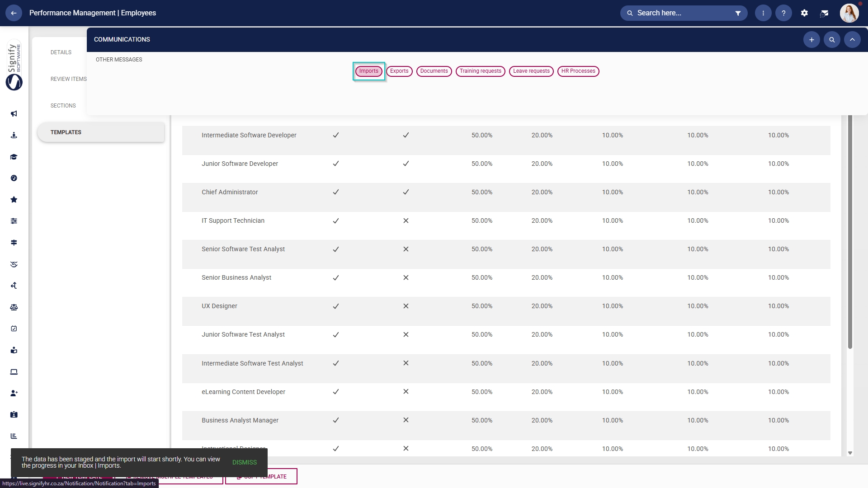
Task: Click the scrollbar down arrow
Action: 850,453
